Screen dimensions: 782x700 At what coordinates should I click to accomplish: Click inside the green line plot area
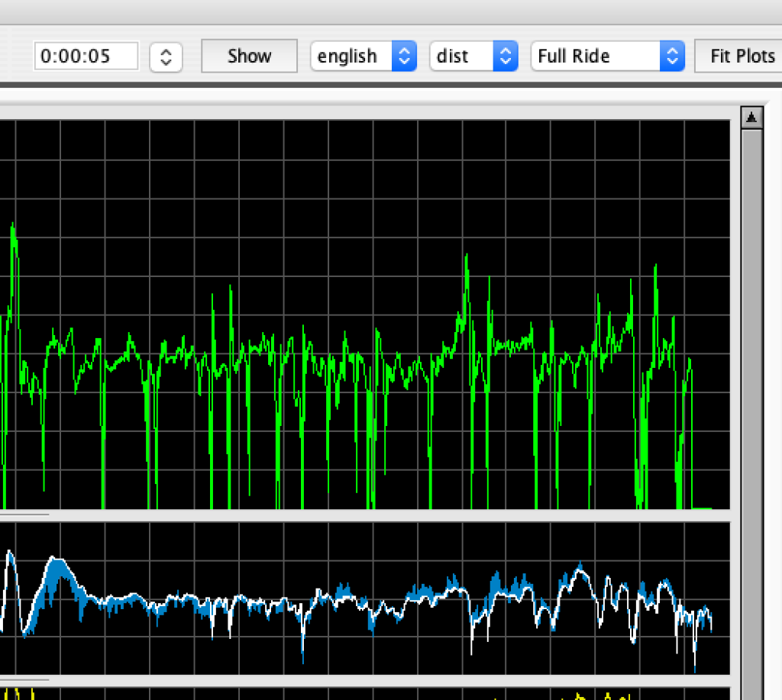[367, 229]
